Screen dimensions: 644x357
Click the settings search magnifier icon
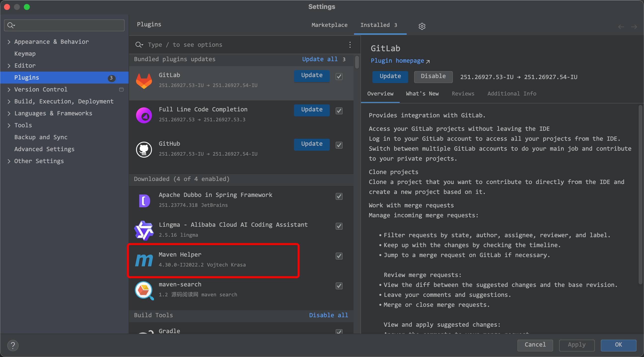pyautogui.click(x=11, y=25)
